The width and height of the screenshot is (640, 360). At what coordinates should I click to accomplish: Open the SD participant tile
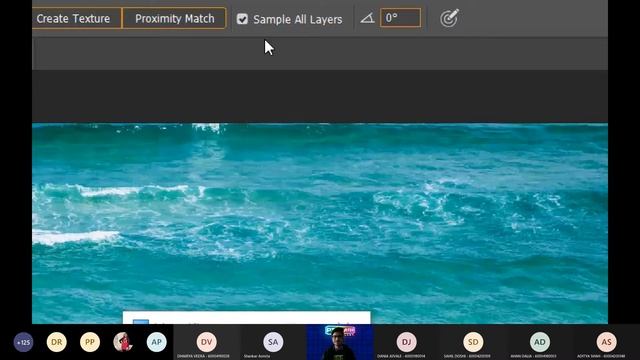pos(473,342)
